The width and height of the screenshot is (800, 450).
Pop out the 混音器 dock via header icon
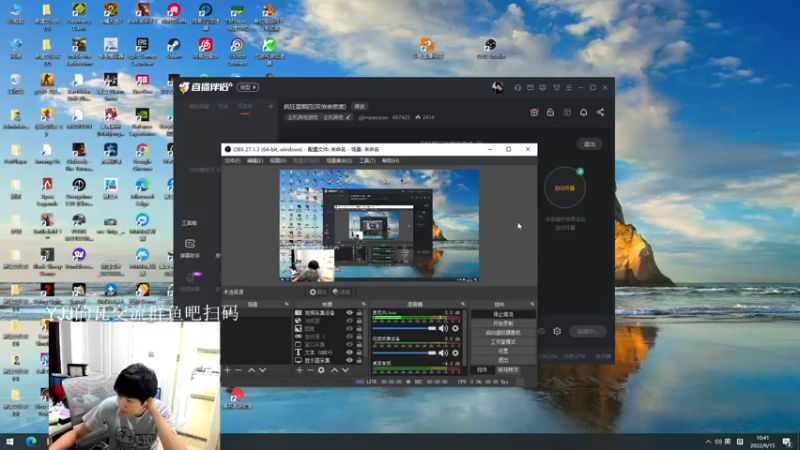click(x=463, y=305)
